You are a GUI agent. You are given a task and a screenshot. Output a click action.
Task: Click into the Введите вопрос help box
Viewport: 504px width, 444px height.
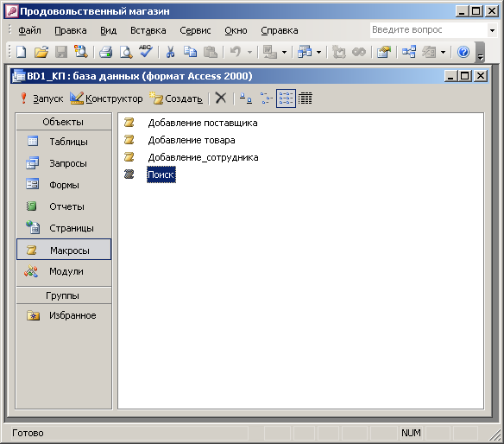coord(428,30)
